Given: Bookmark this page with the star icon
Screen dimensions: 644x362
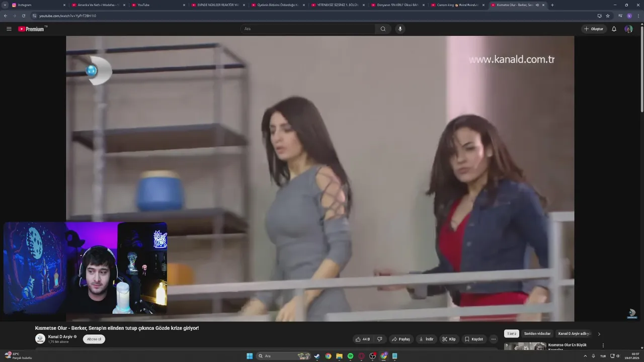Looking at the screenshot, I should tap(608, 16).
